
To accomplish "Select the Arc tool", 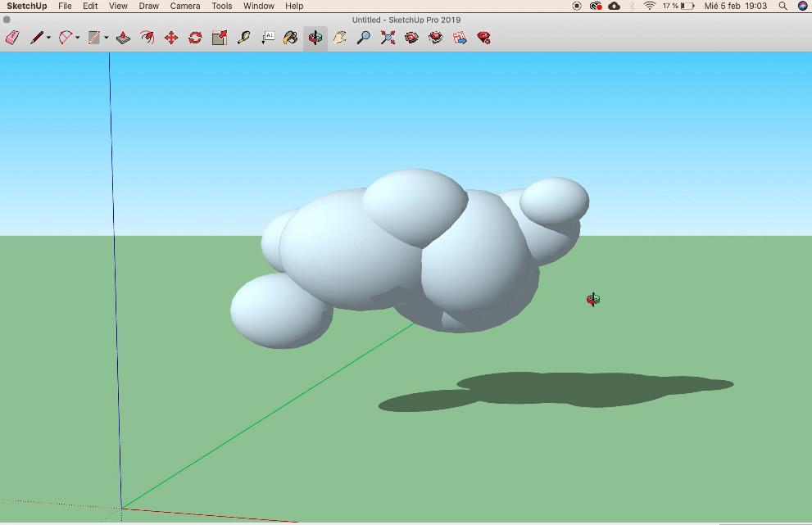I will click(66, 38).
